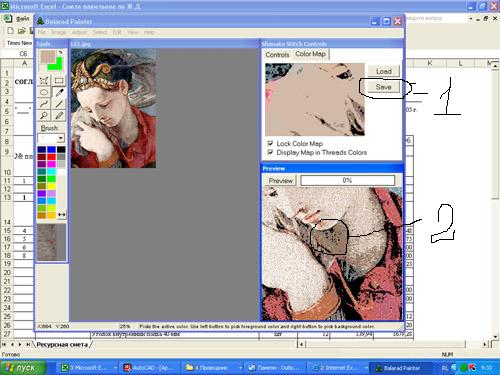Screen dimensions: 500x375
Task: Open the Image menu in Balarad Painter
Action: (58, 32)
